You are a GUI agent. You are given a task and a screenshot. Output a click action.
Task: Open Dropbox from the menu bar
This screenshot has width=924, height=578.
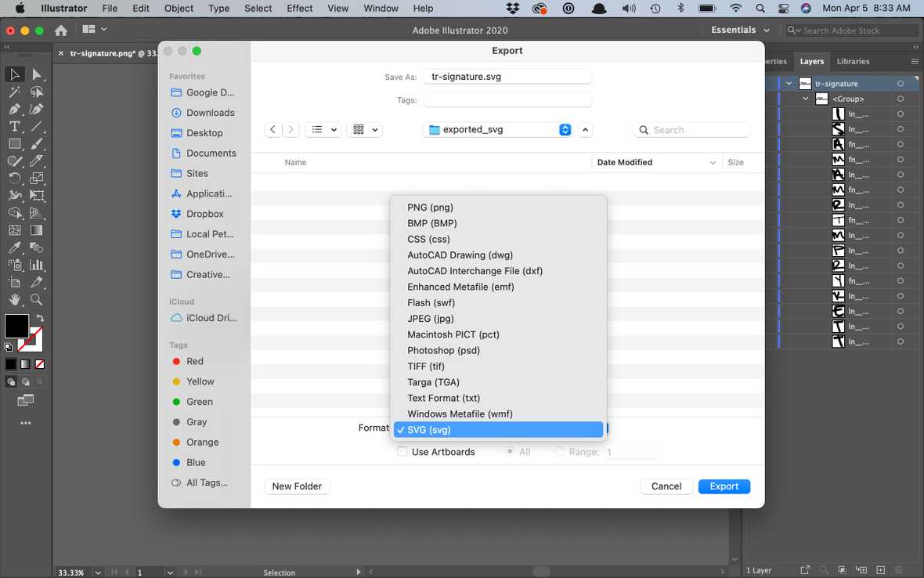(x=512, y=9)
